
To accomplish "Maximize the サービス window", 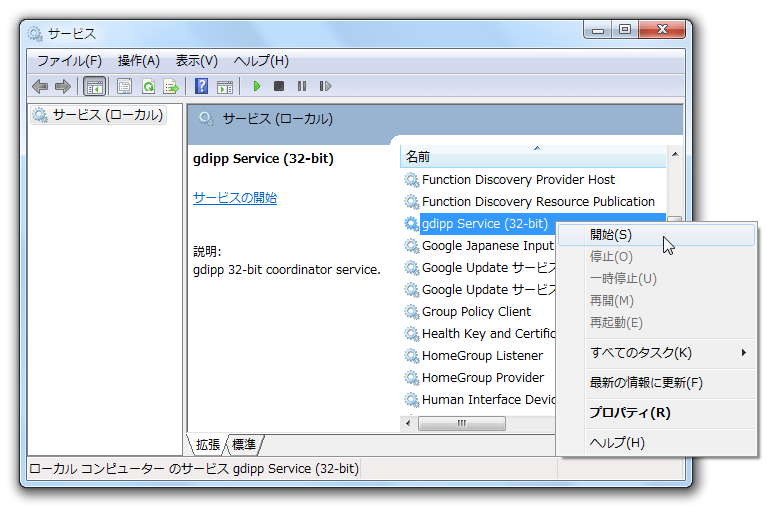I will (x=625, y=30).
